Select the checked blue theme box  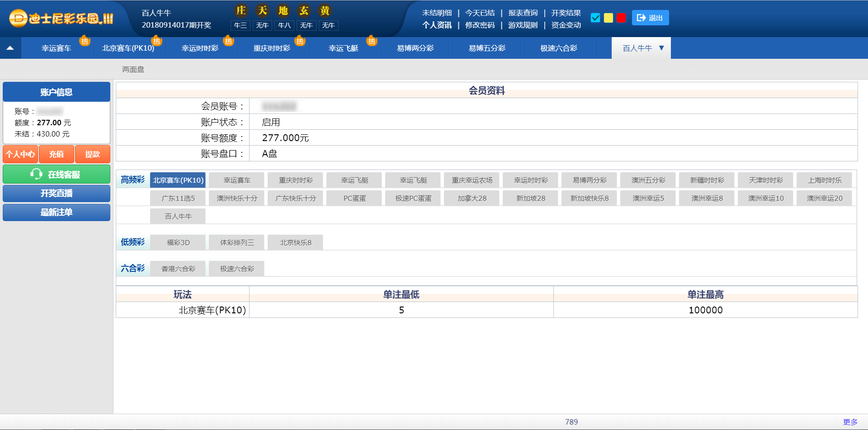point(595,18)
